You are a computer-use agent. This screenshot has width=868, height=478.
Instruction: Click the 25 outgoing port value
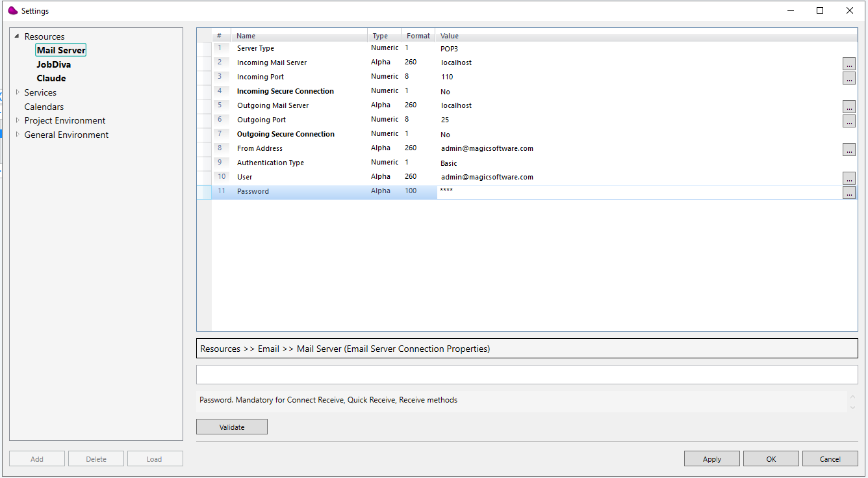pyautogui.click(x=445, y=120)
